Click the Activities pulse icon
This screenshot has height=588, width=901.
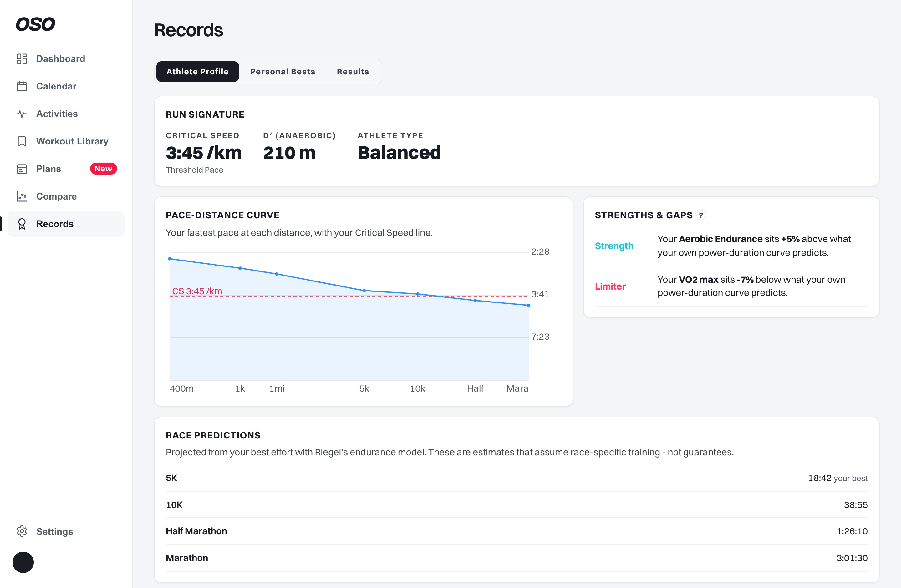pyautogui.click(x=22, y=114)
